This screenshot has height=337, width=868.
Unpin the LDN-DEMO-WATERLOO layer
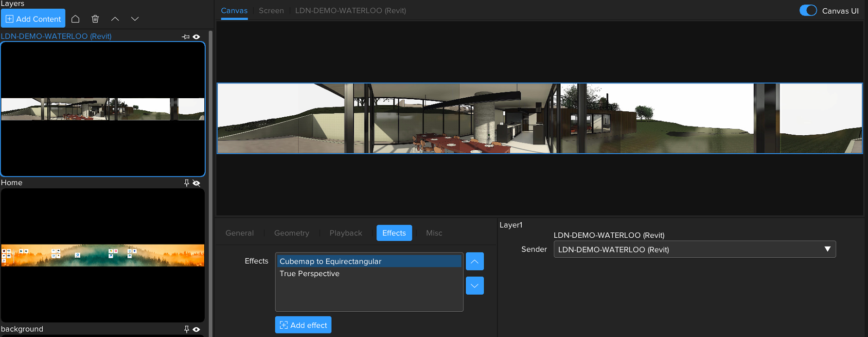click(186, 37)
